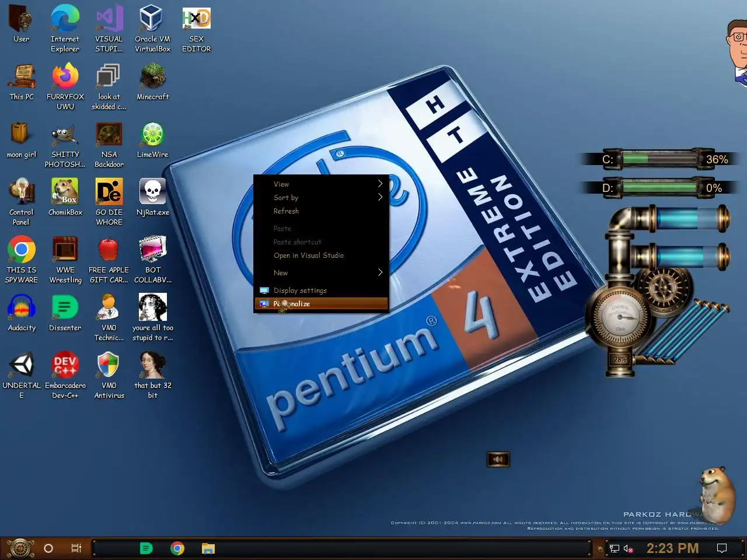Click the small speaker widget on desktop
Image resolution: width=747 pixels, height=560 pixels.
[498, 460]
